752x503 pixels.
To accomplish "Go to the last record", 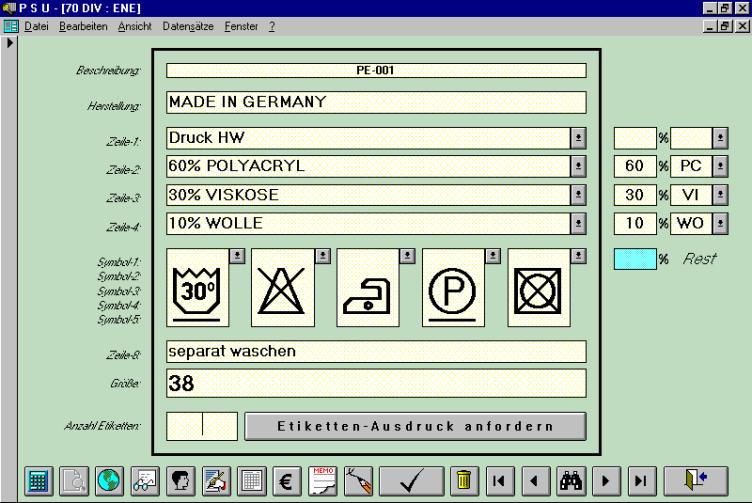I will (639, 482).
